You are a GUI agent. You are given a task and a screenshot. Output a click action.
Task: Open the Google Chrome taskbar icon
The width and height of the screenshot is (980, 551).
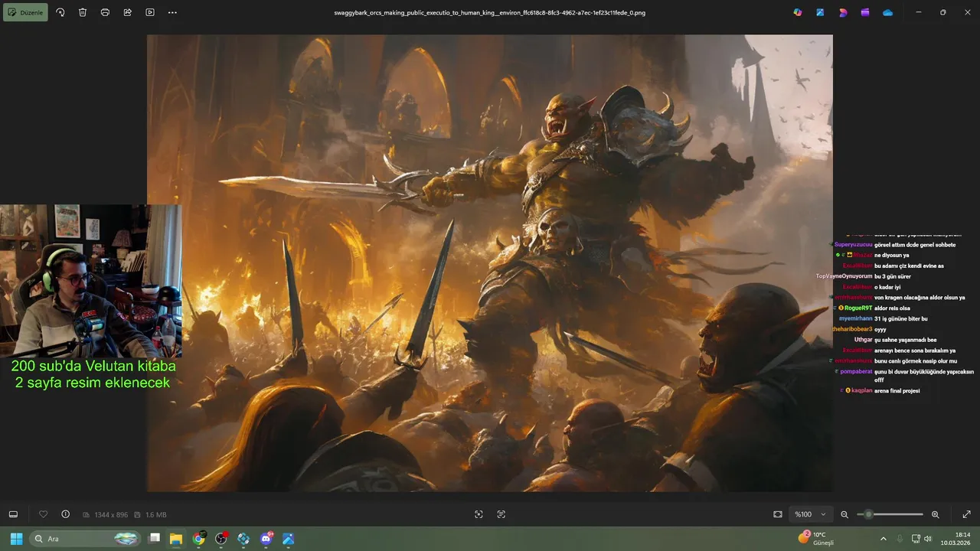click(x=198, y=539)
